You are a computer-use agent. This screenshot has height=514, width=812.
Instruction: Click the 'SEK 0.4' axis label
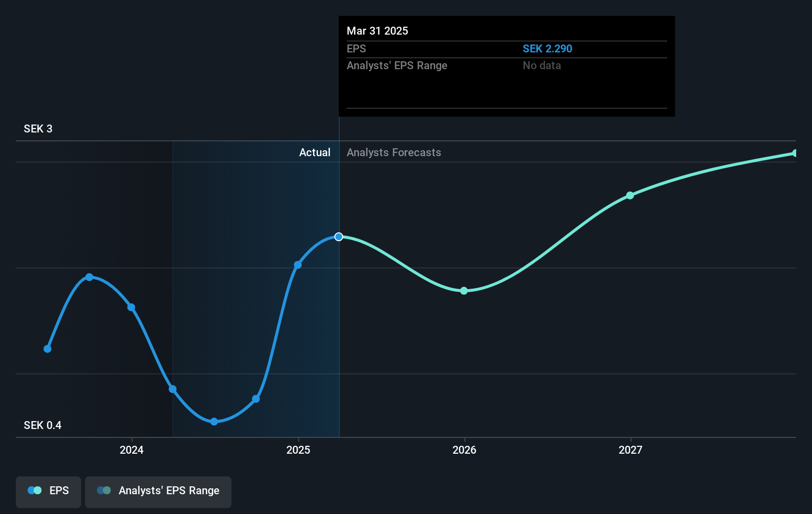(x=43, y=426)
